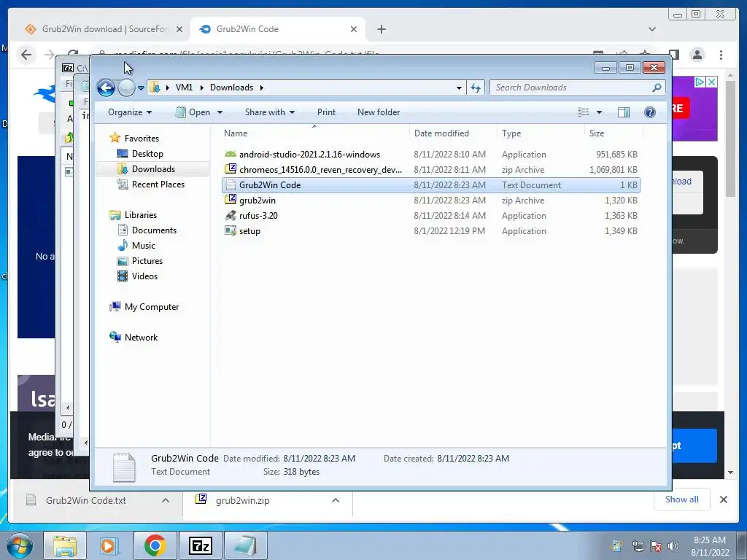Expand the address bar history dropdown
The height and width of the screenshot is (560, 747).
(459, 87)
